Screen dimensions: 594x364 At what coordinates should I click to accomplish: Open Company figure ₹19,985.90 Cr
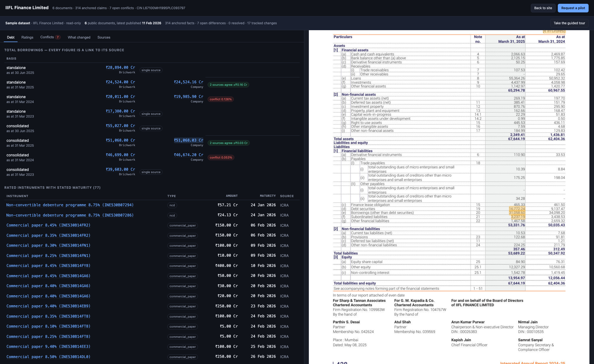pos(188,97)
